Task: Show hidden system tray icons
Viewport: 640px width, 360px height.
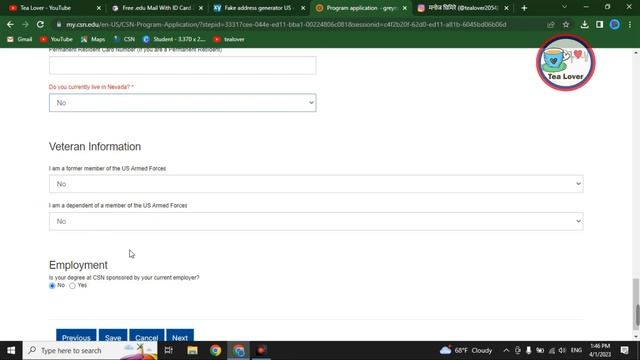Action: pos(506,350)
